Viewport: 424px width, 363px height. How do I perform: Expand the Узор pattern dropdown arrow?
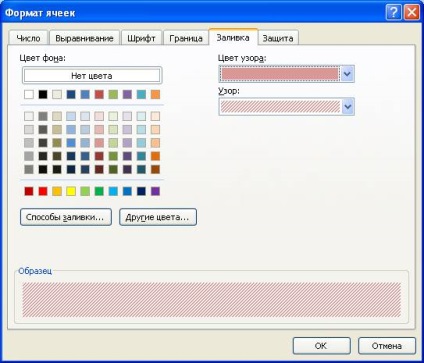pyautogui.click(x=347, y=107)
